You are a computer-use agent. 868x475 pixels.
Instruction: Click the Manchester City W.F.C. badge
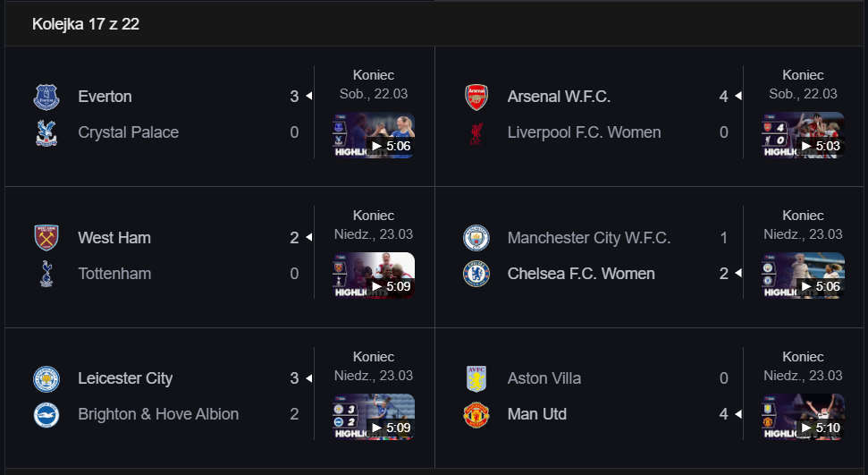476,238
